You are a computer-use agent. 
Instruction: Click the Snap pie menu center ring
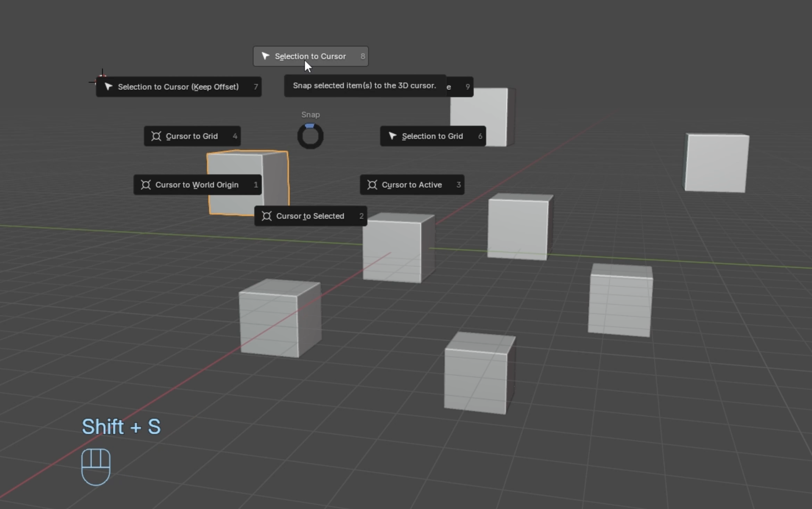310,136
